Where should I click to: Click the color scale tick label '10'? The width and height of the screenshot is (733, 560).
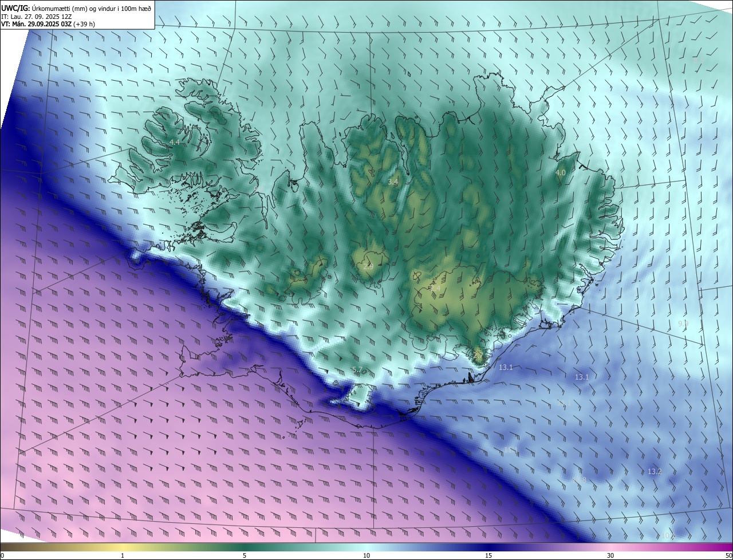click(x=366, y=555)
